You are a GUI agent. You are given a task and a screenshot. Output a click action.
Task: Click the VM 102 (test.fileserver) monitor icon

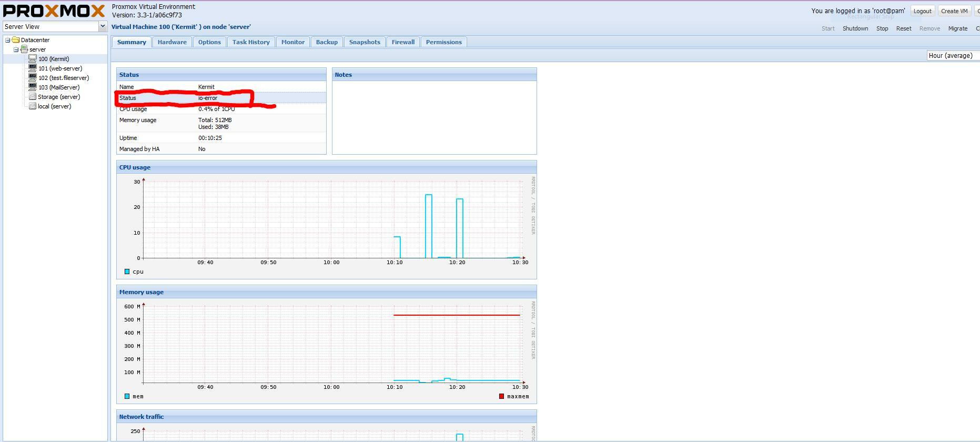coord(33,78)
